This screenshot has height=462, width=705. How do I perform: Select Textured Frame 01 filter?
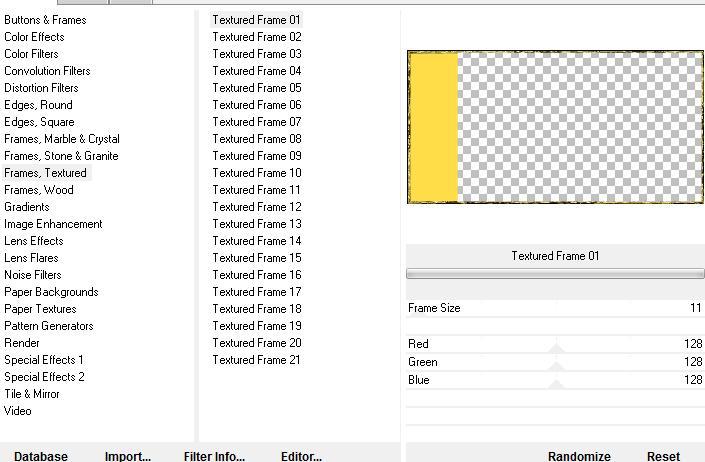point(256,20)
